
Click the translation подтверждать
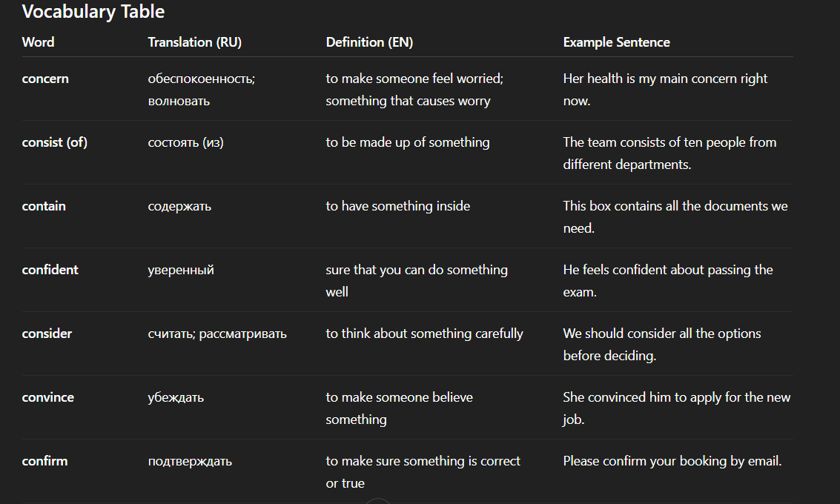pos(190,461)
